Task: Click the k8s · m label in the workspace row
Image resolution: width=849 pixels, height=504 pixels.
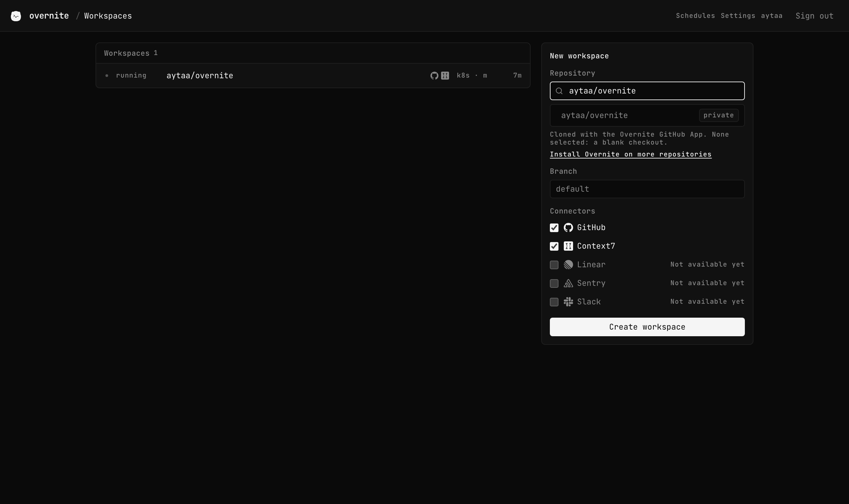Action: coord(472,76)
